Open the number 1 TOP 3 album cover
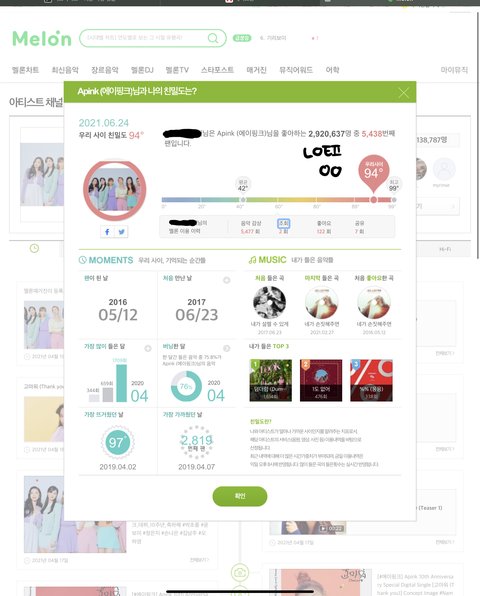Viewport: 480px width, 596px height. click(271, 380)
